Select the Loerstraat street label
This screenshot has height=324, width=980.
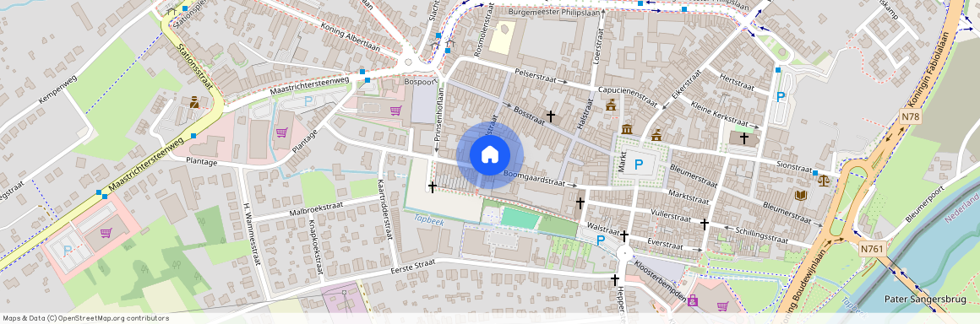pos(600,47)
